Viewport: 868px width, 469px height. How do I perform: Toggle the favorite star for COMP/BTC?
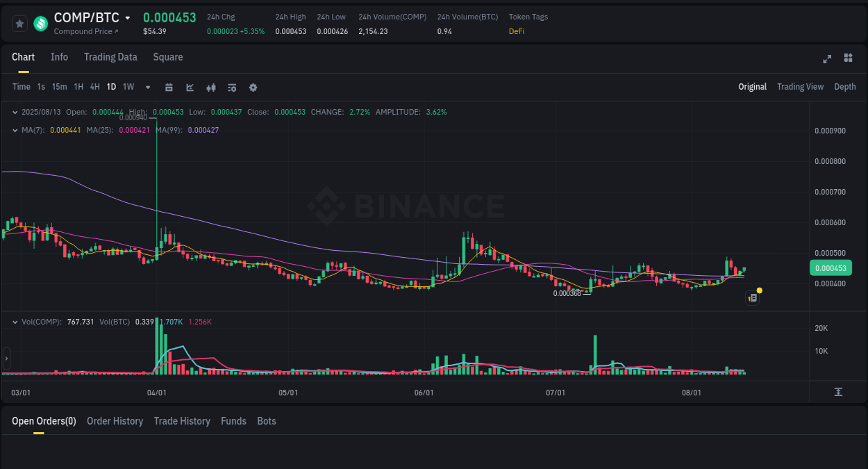point(20,23)
